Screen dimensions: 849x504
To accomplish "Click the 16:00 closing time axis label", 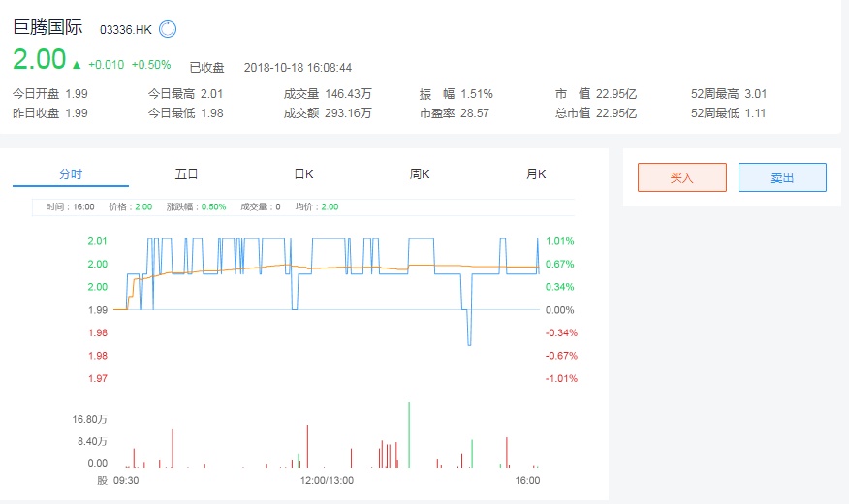I will pyautogui.click(x=527, y=480).
